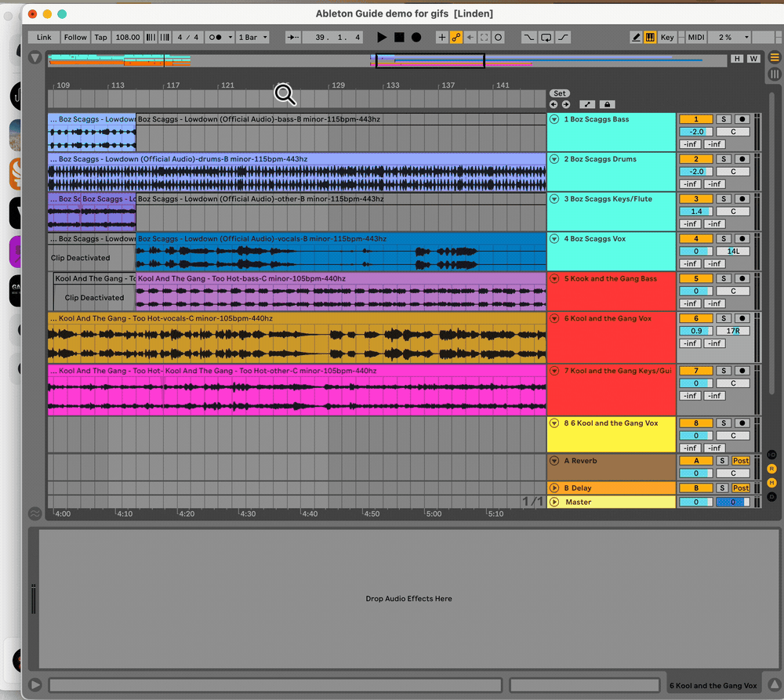This screenshot has width=784, height=700.
Task: Switch on Key Map Mode
Action: (667, 37)
